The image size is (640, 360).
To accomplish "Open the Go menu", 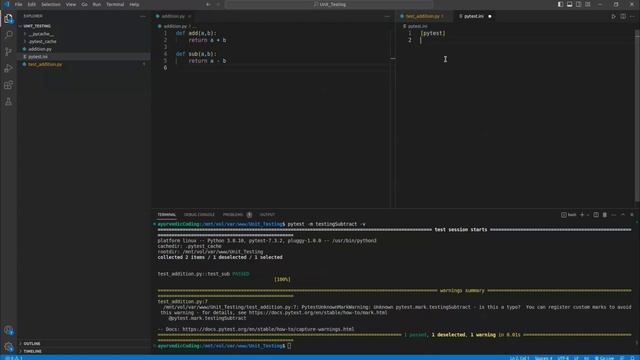I will [84, 4].
